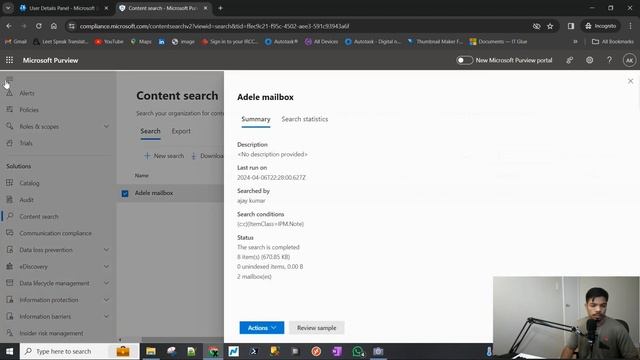Viewport: 640px width, 360px height.
Task: Click the Microsoft Purview title
Action: click(x=51, y=60)
